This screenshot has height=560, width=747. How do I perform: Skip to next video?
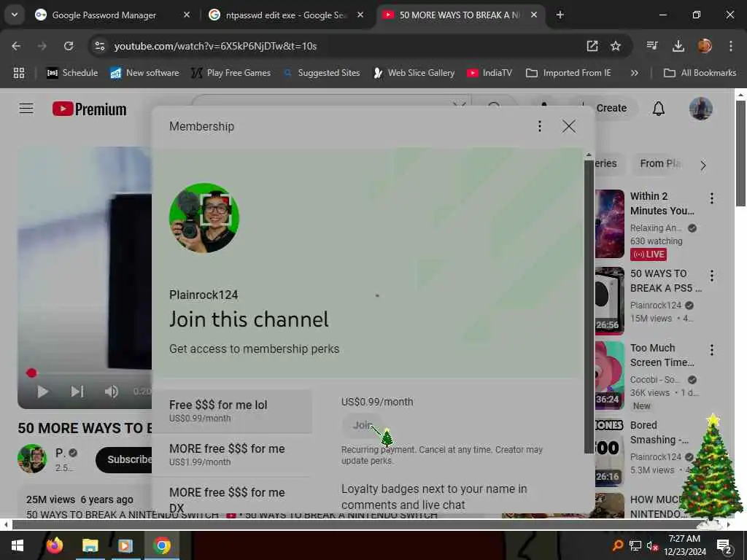77,392
